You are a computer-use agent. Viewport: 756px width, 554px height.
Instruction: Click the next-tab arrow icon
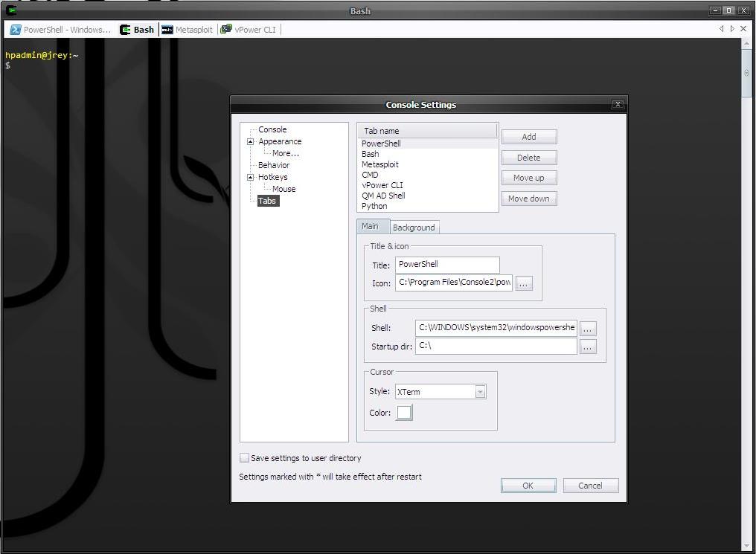(x=733, y=28)
